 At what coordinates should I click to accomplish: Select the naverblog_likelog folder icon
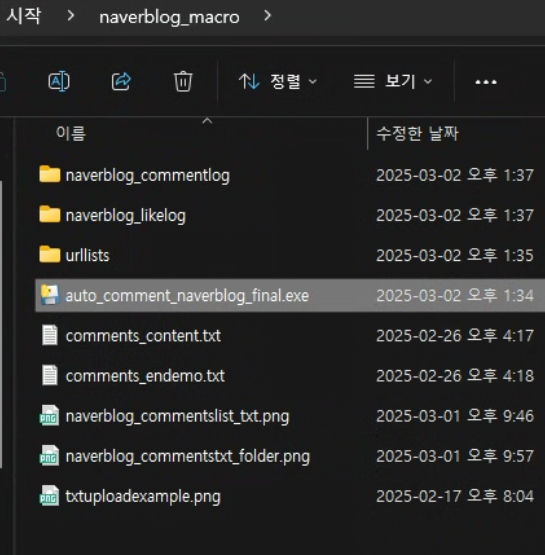click(50, 214)
